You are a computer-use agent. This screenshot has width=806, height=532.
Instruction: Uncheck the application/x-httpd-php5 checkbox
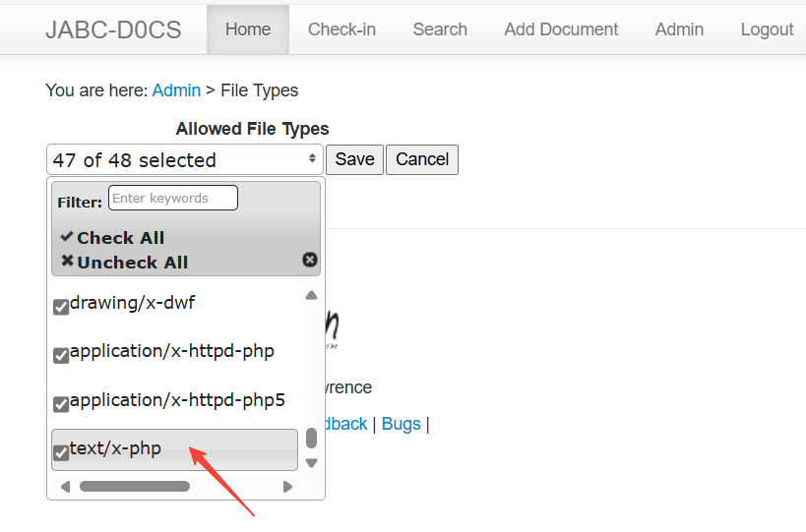61,404
